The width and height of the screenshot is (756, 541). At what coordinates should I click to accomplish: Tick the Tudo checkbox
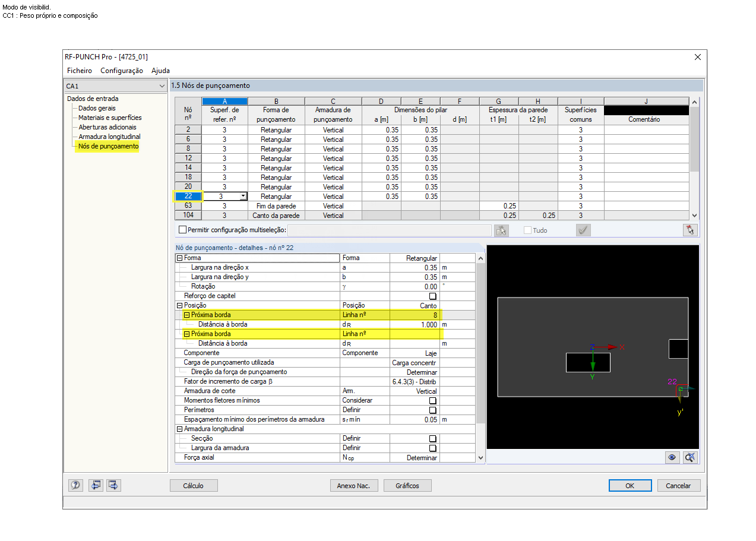pyautogui.click(x=527, y=230)
